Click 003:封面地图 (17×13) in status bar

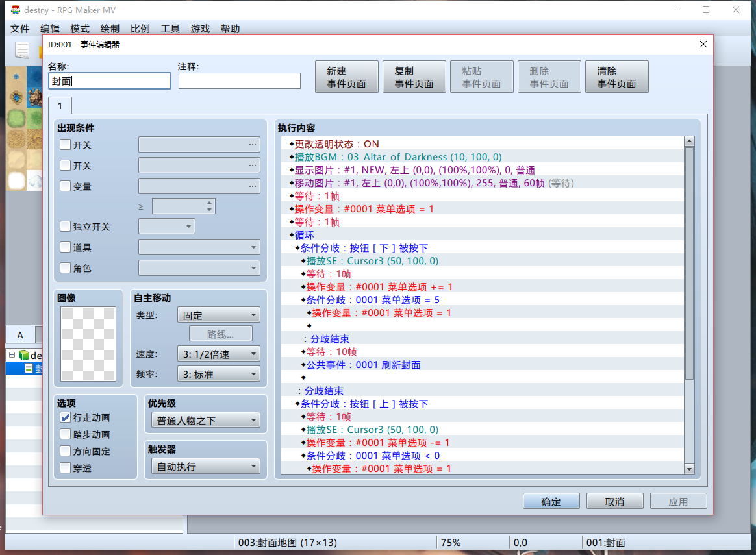coord(288,543)
